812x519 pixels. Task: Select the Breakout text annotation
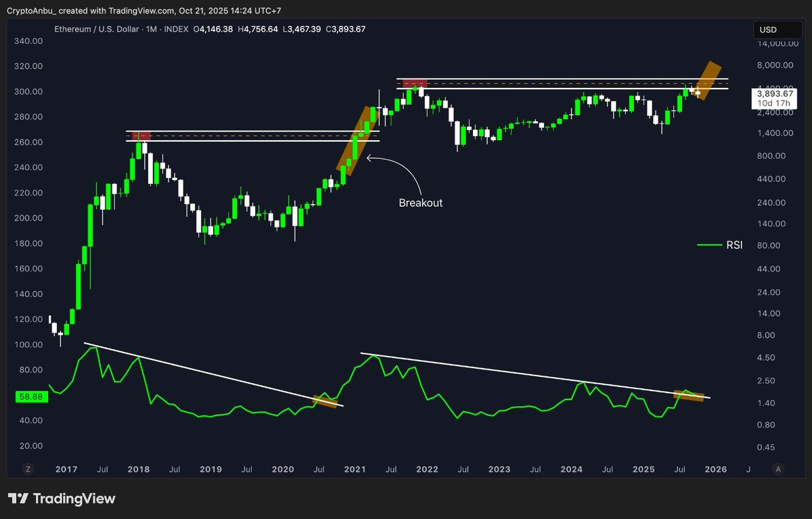click(420, 202)
